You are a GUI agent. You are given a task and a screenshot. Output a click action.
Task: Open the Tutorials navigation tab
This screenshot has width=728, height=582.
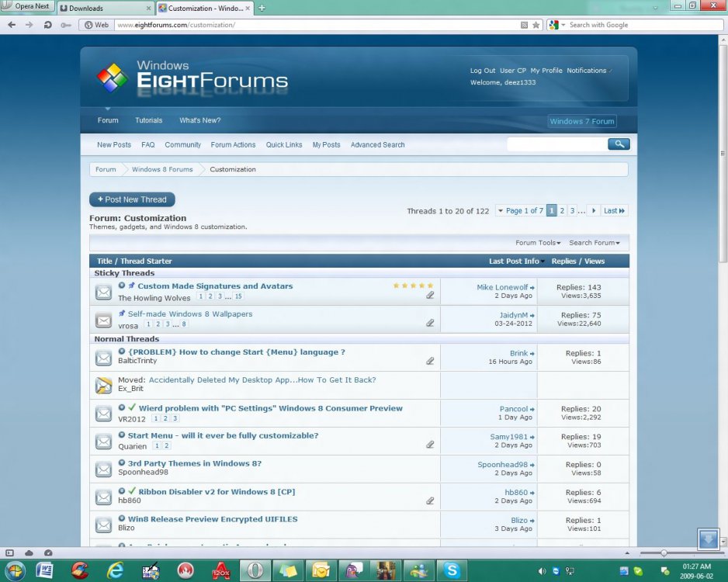148,120
